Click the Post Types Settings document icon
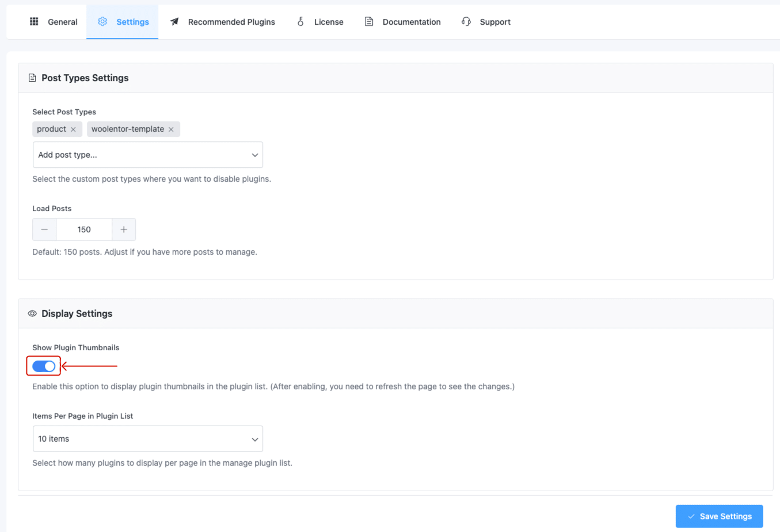Image resolution: width=780 pixels, height=532 pixels. [x=32, y=77]
